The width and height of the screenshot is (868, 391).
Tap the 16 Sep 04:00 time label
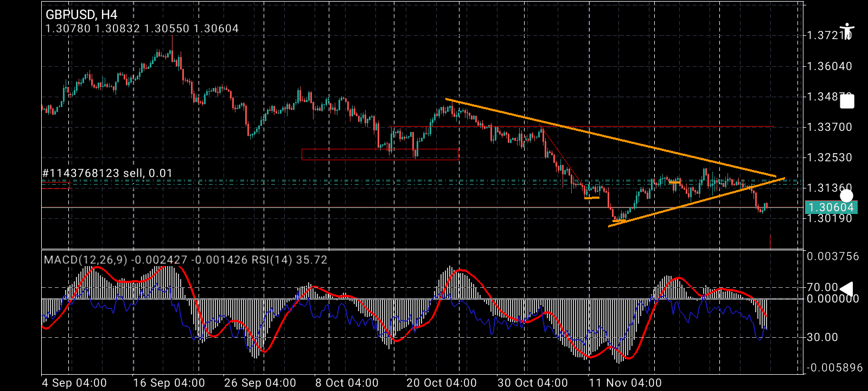tap(169, 383)
